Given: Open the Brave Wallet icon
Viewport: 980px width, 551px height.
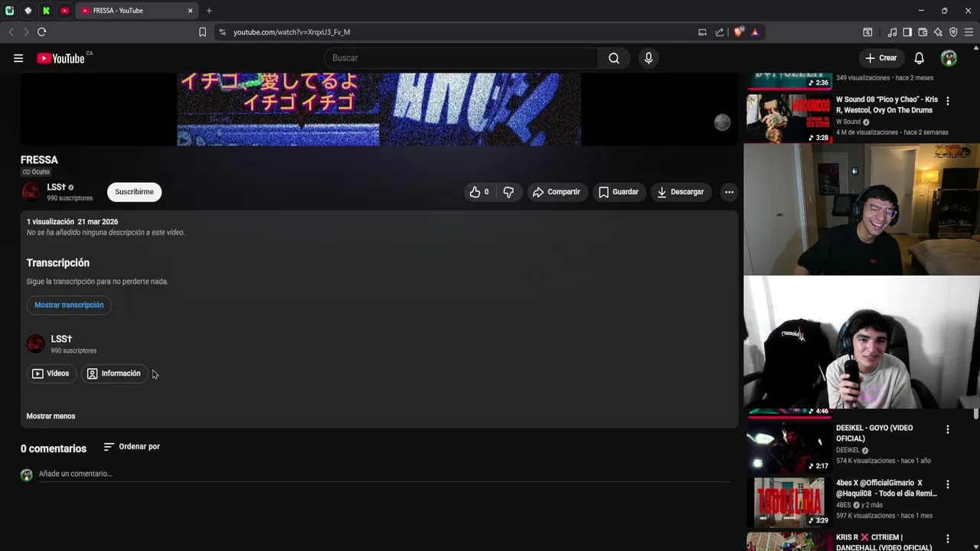Looking at the screenshot, I should coord(923,32).
